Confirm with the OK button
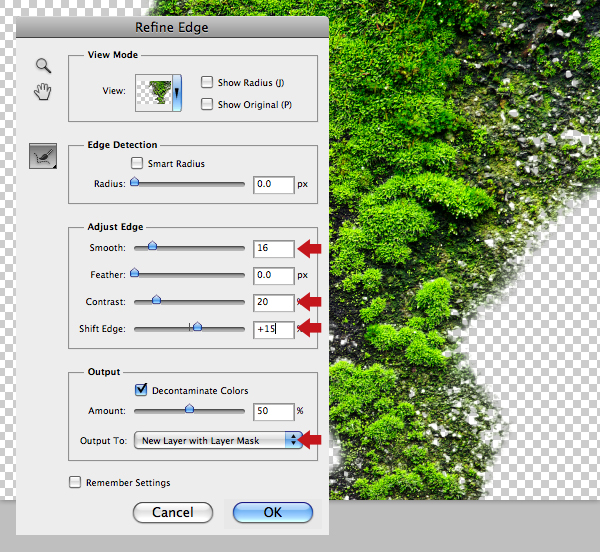The height and width of the screenshot is (552, 600). (x=273, y=512)
